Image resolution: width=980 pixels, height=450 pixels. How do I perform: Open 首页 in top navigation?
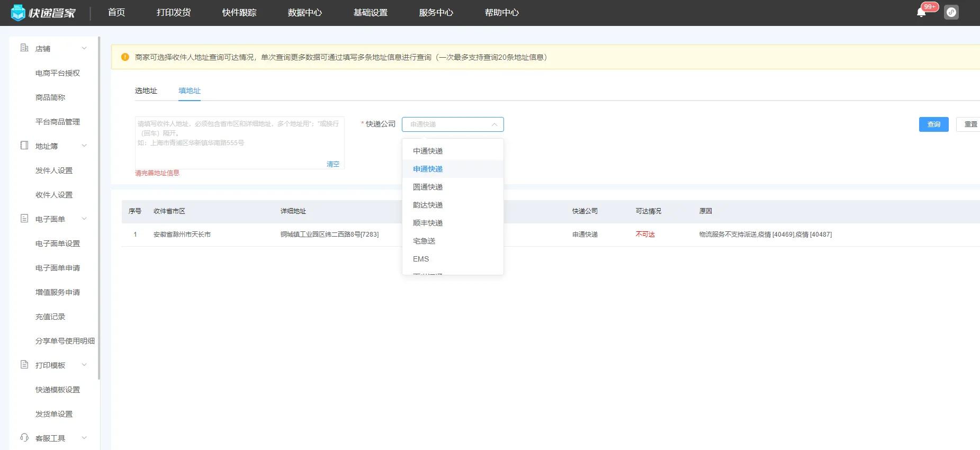(116, 13)
